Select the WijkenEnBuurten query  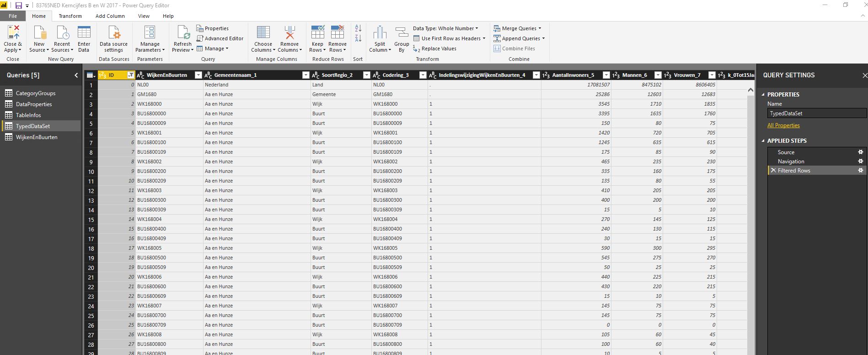click(41, 137)
